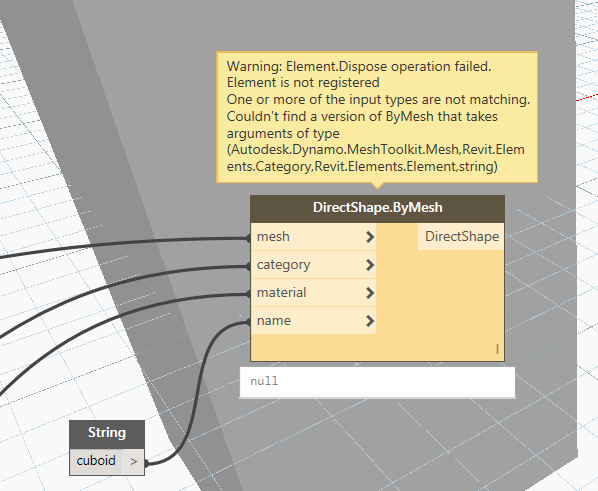This screenshot has width=598, height=491.
Task: Click the String node output arrow port
Action: (x=133, y=462)
